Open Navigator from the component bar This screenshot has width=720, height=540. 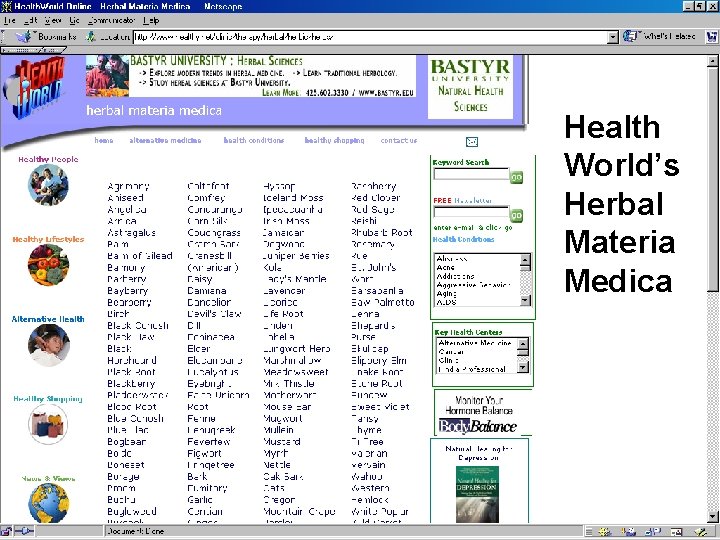click(604, 532)
